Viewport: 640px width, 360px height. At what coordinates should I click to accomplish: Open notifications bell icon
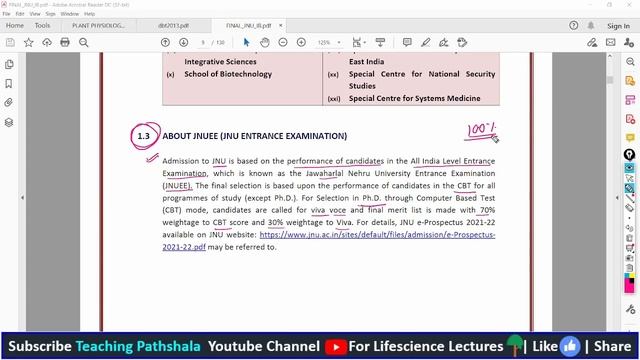click(x=591, y=25)
